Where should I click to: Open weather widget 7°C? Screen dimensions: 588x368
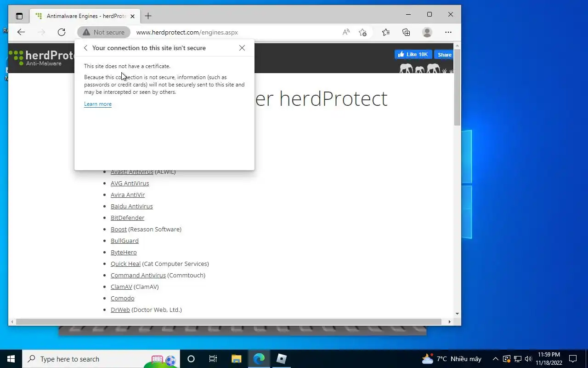coord(451,359)
